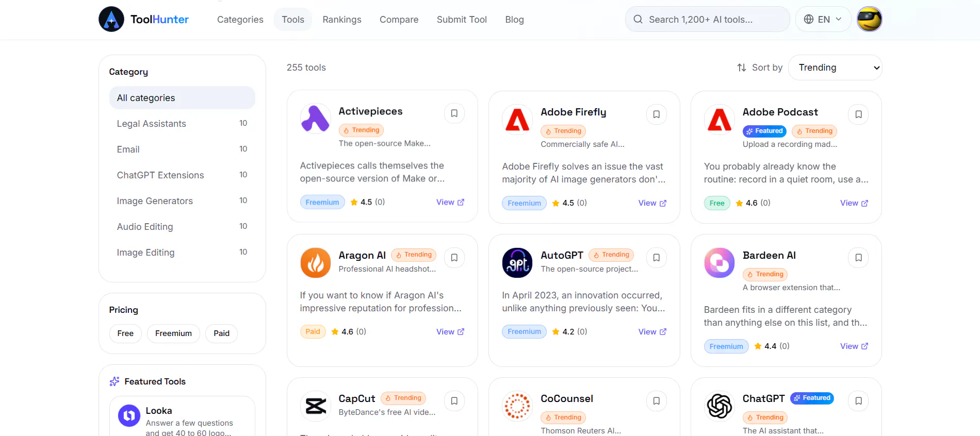Select All categories filter
980x436 pixels.
click(182, 98)
